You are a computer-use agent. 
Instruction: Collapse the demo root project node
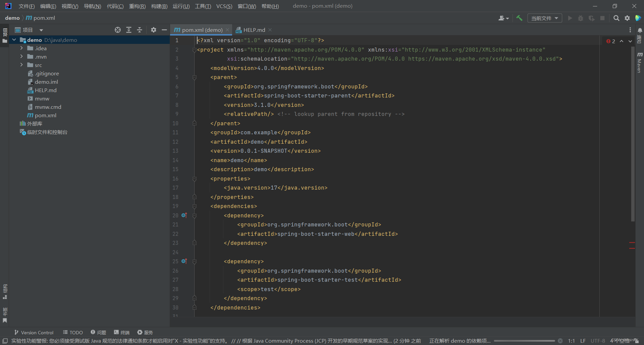pyautogui.click(x=14, y=40)
